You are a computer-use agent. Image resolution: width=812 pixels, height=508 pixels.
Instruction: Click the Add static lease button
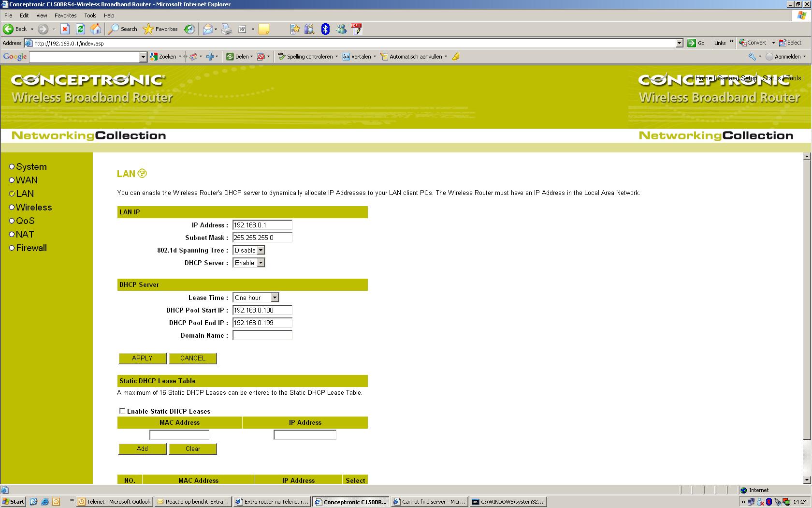143,448
